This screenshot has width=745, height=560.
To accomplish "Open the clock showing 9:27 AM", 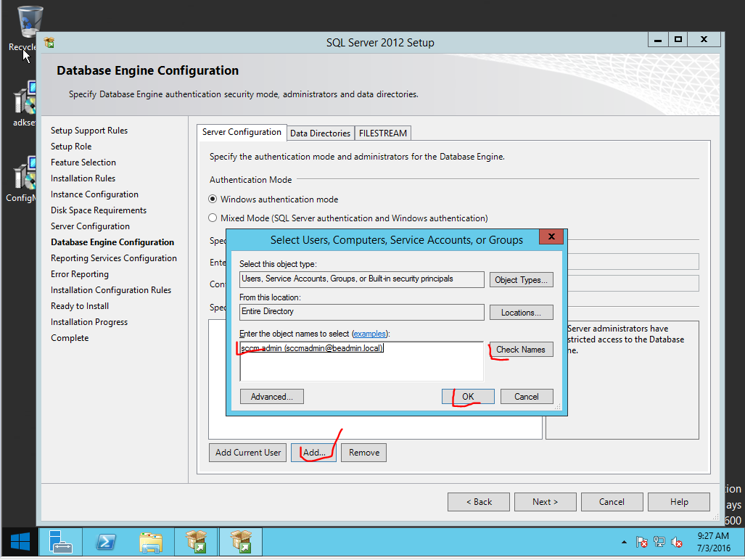I will 713,541.
